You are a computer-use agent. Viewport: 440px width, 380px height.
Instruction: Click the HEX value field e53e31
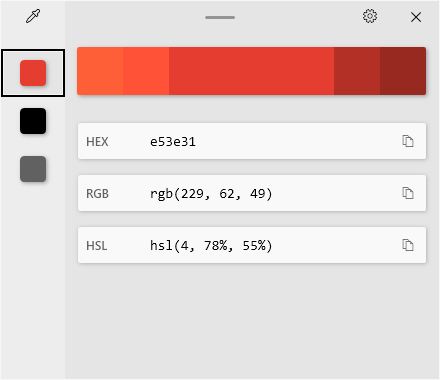[x=173, y=142]
